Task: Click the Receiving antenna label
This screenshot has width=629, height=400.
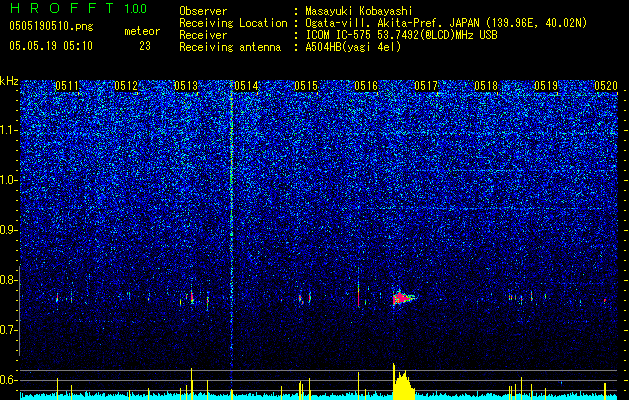Action: [230, 47]
